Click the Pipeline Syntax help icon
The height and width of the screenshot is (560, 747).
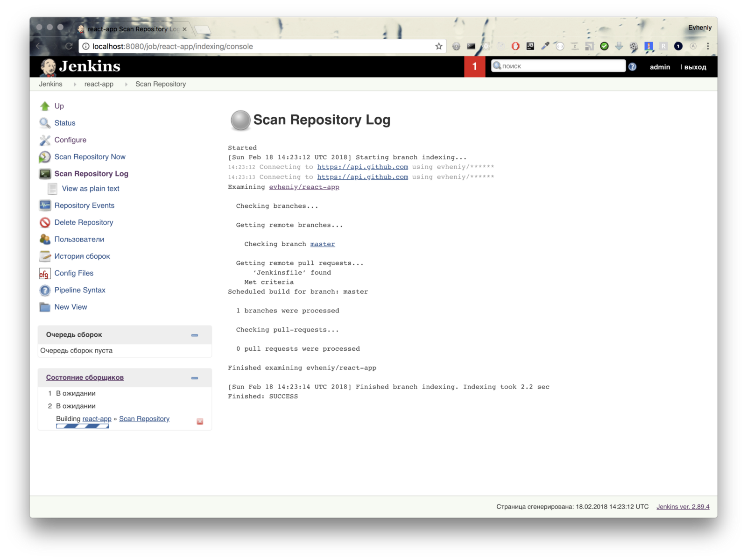(45, 290)
